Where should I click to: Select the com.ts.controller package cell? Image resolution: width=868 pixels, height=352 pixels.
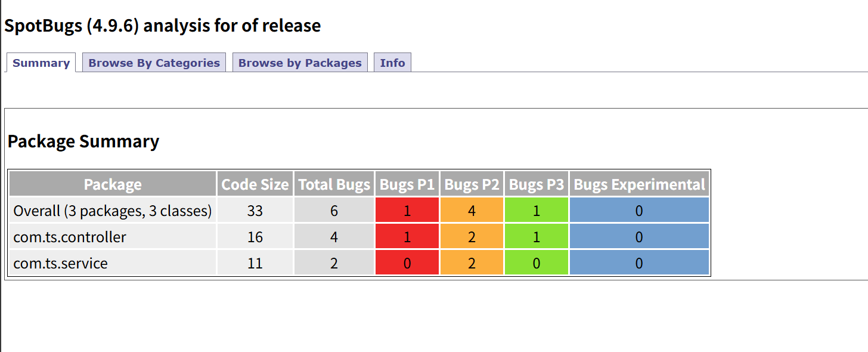pyautogui.click(x=113, y=237)
